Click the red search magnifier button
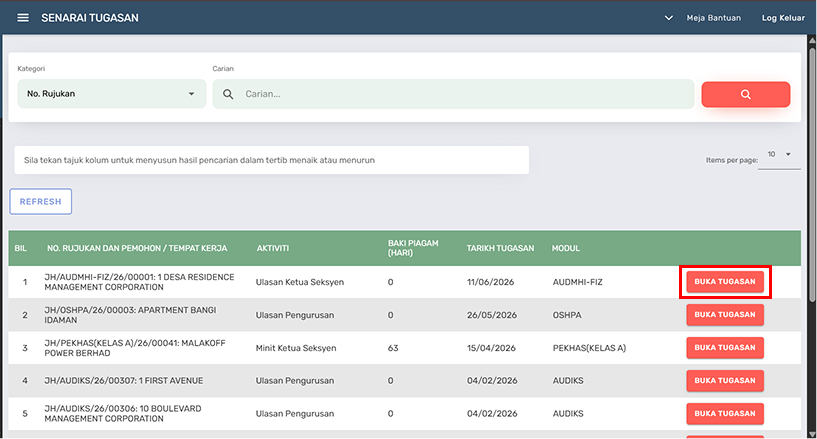 (x=746, y=94)
